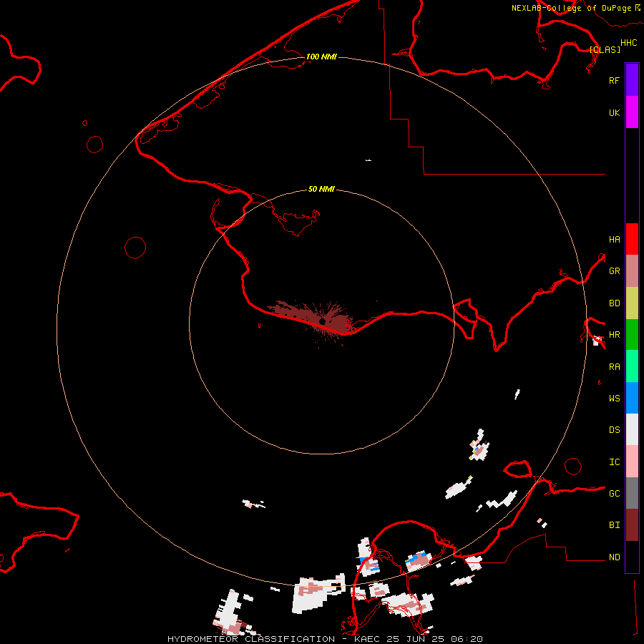Screen dimensions: 644x644
Task: Click the RF legend label
Action: [x=614, y=80]
